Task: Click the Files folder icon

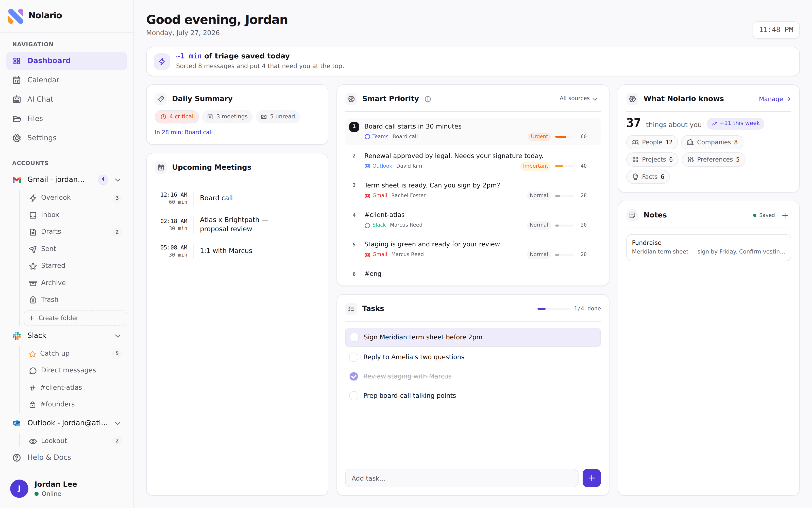Action: (17, 119)
